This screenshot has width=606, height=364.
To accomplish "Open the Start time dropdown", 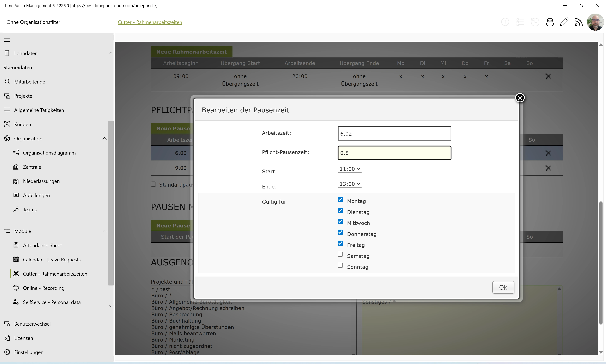I will coord(350,169).
